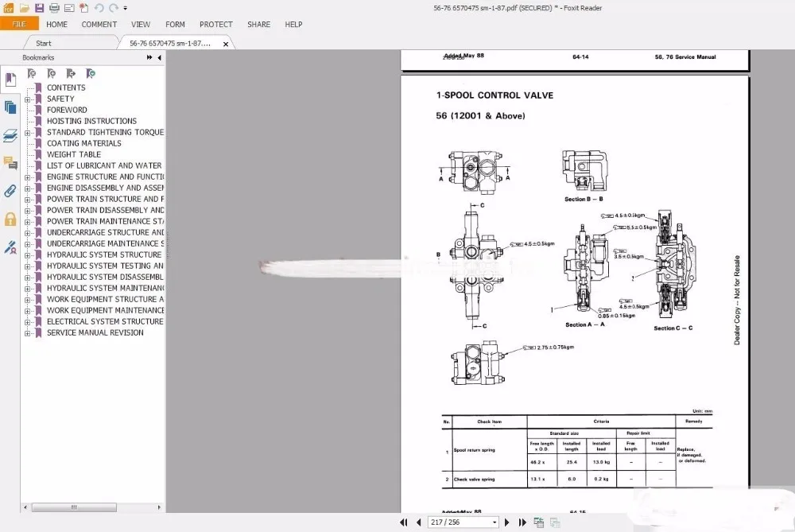795x532 pixels.
Task: Click the email envelope icon in quick access toolbar
Action: point(69,8)
